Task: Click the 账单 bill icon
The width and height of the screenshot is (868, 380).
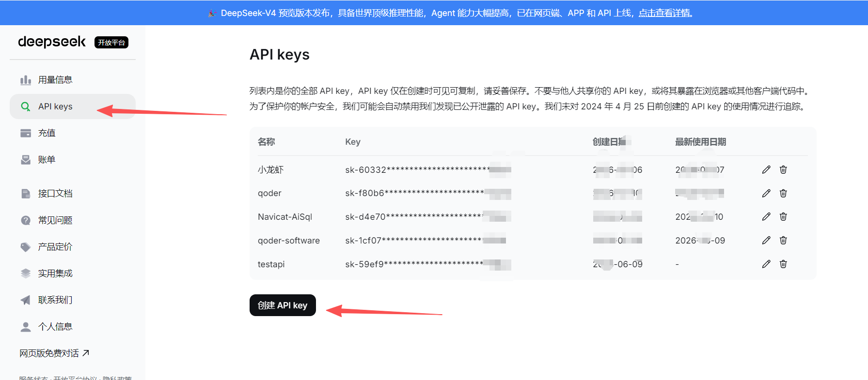Action: coord(26,160)
